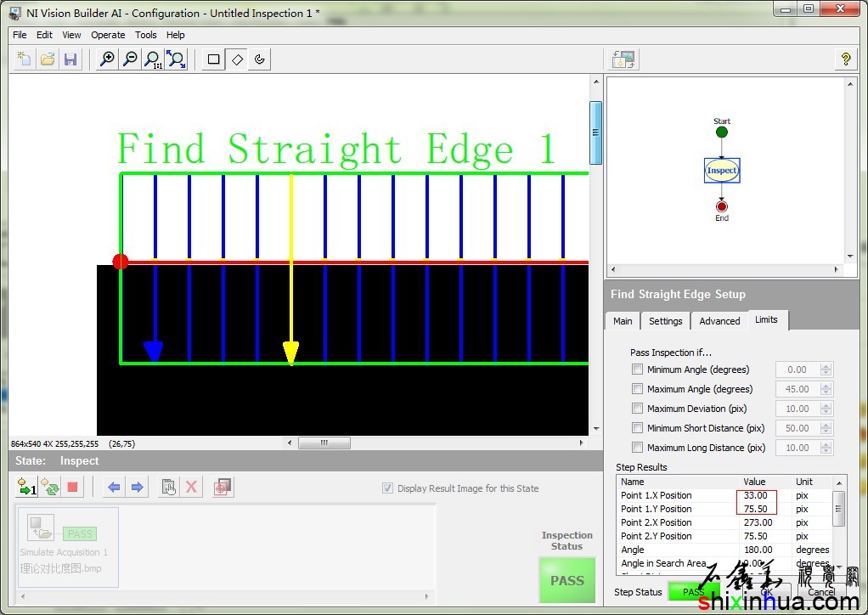Click the Minimum Angle value field
This screenshot has width=868, height=615.
pyautogui.click(x=798, y=370)
